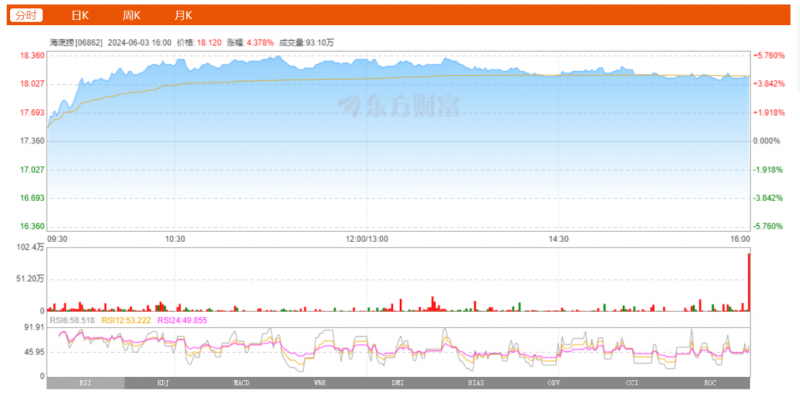
Task: Click the RSI12:53.222 legend value
Action: tap(126, 320)
